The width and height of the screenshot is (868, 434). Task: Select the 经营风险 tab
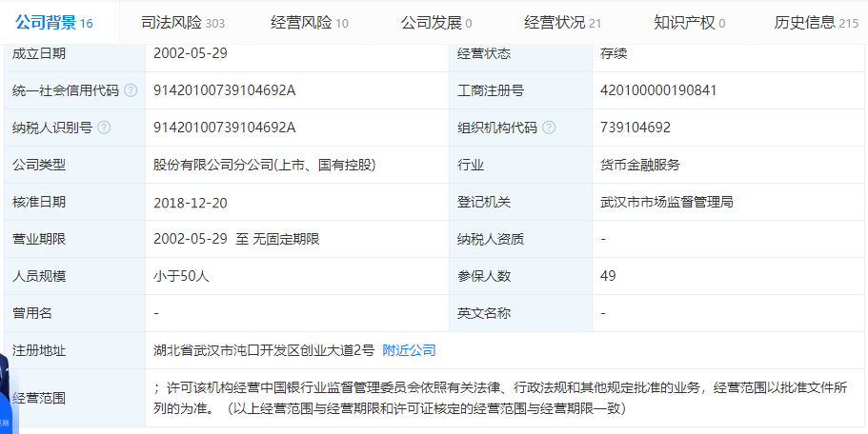click(x=310, y=22)
